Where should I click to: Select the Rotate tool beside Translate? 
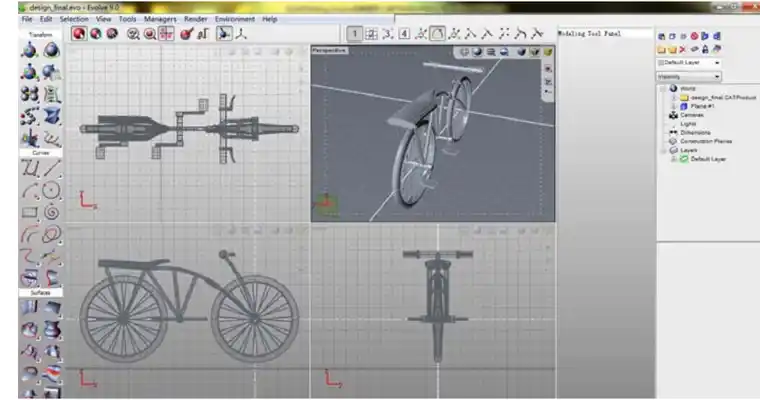pos(51,50)
